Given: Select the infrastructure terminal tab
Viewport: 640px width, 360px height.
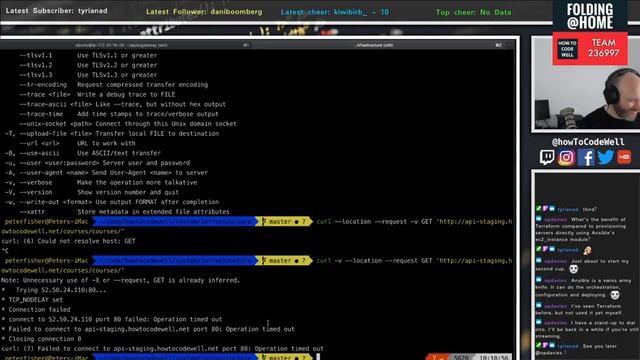Looking at the screenshot, I should [x=374, y=45].
